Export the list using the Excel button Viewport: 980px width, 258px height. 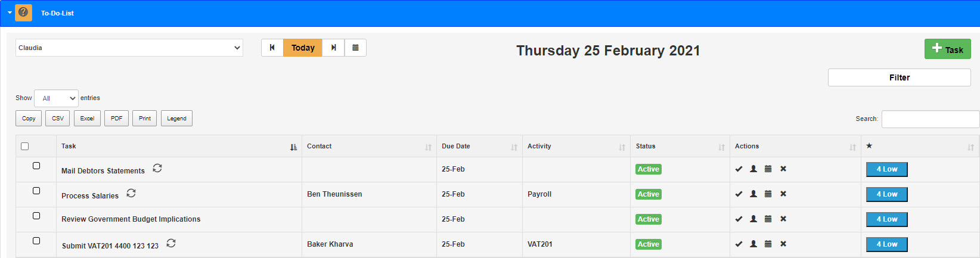(x=87, y=119)
